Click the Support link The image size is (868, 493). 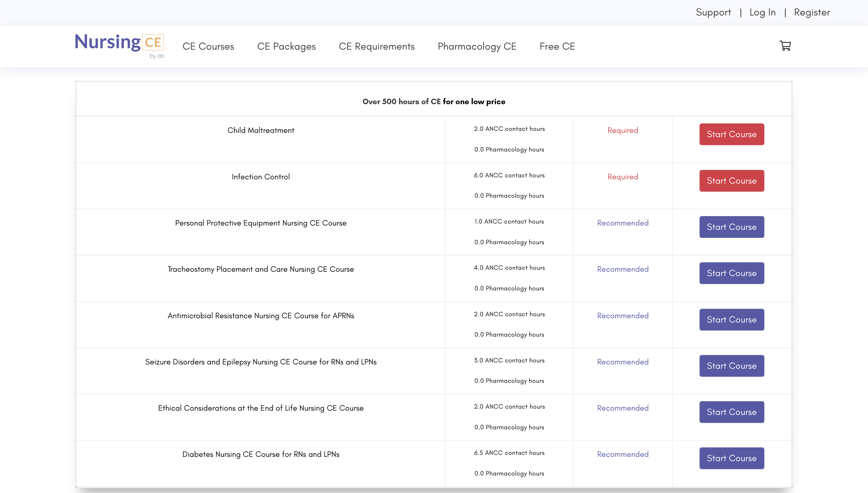pyautogui.click(x=713, y=13)
